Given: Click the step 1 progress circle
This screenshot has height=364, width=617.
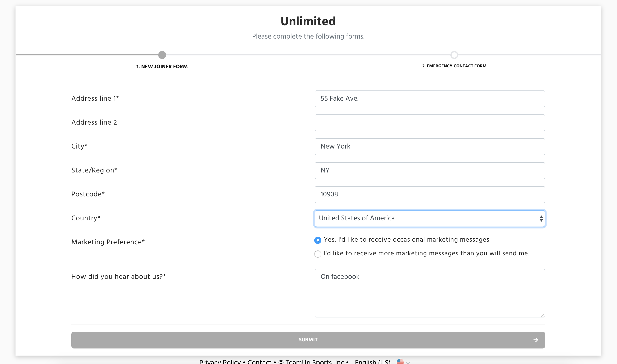Looking at the screenshot, I should point(162,55).
